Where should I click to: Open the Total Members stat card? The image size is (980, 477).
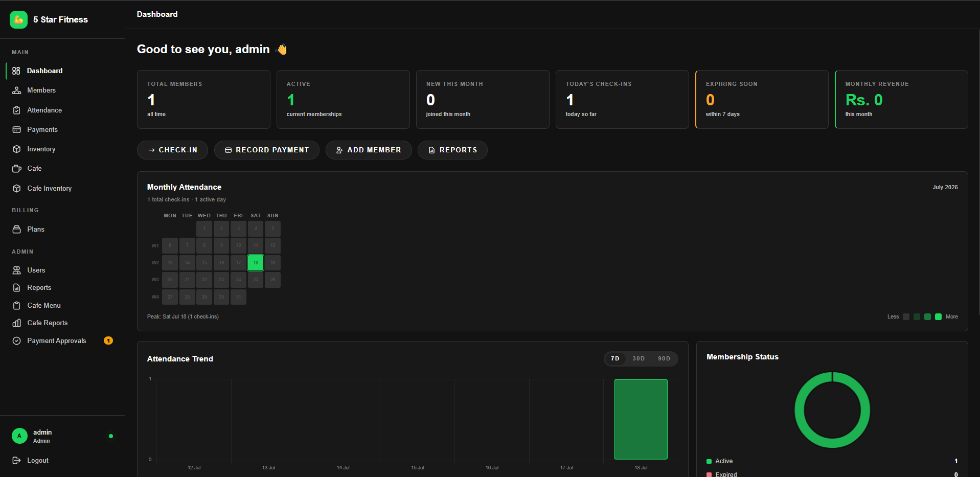click(x=203, y=99)
